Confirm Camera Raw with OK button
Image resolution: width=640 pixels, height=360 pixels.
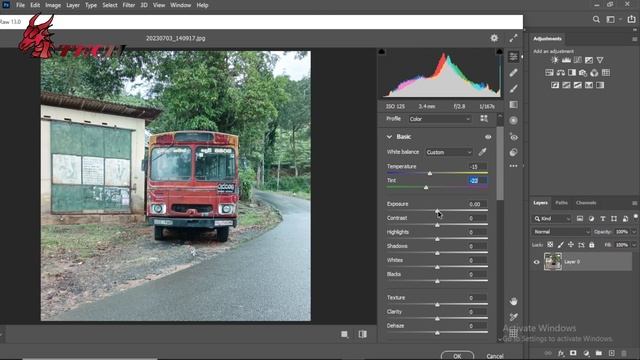click(x=457, y=356)
